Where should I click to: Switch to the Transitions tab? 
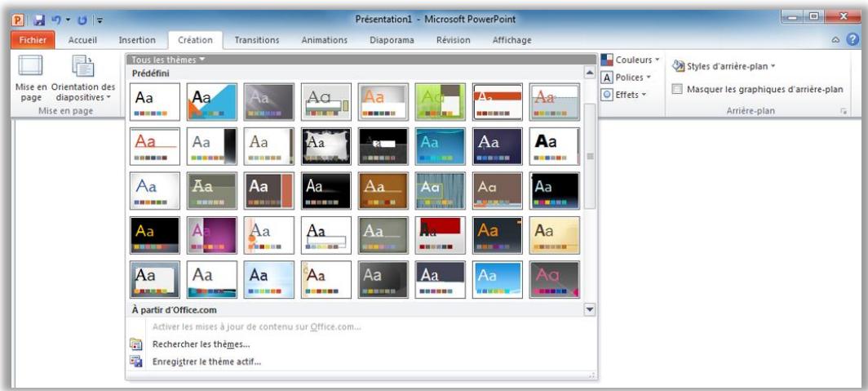[257, 40]
